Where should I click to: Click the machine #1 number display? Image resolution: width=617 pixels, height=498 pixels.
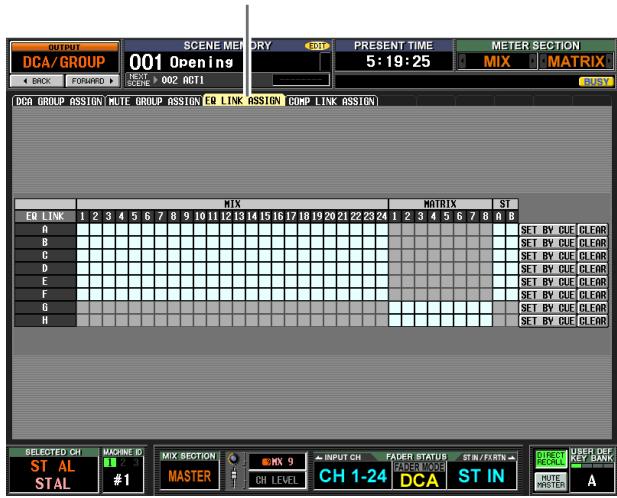(121, 480)
